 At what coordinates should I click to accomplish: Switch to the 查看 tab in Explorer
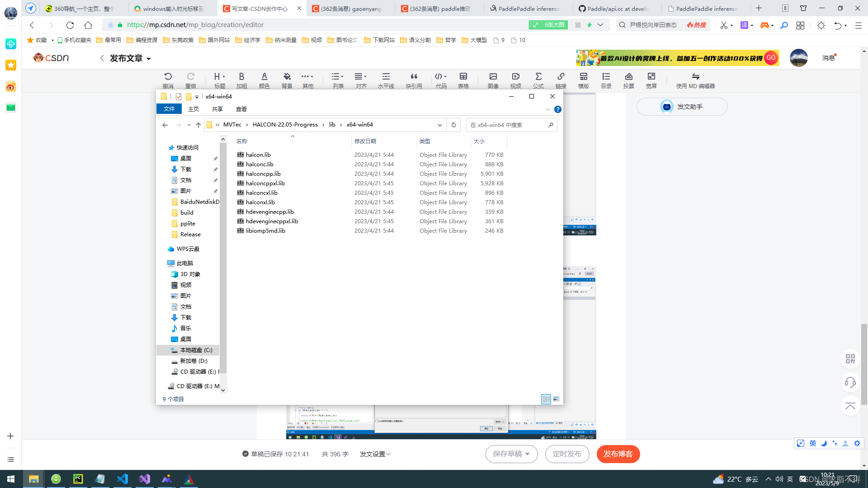(x=241, y=109)
